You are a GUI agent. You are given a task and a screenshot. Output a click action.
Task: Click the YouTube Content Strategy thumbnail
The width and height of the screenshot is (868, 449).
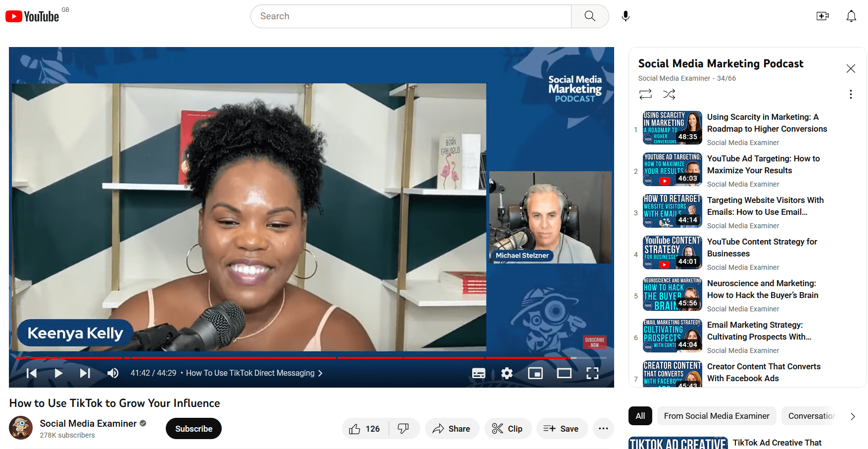(x=673, y=252)
